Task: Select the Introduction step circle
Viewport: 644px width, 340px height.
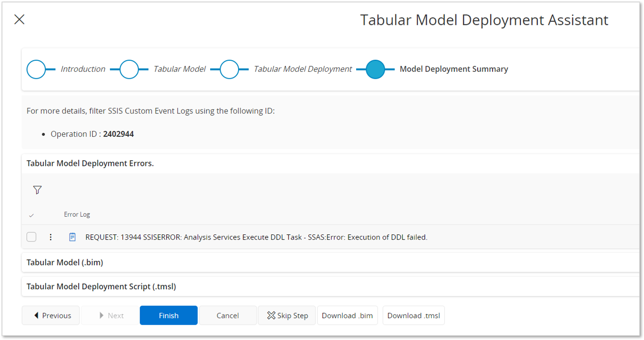Action: [35, 69]
